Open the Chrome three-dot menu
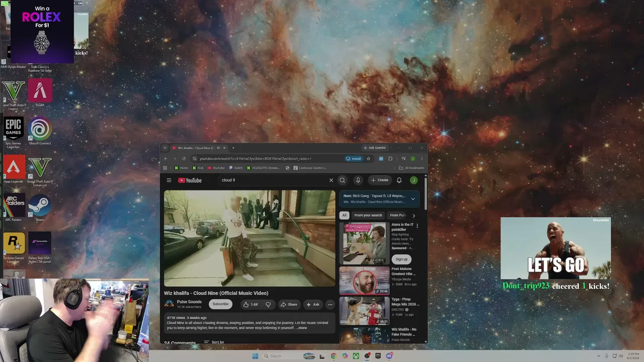 click(x=422, y=159)
